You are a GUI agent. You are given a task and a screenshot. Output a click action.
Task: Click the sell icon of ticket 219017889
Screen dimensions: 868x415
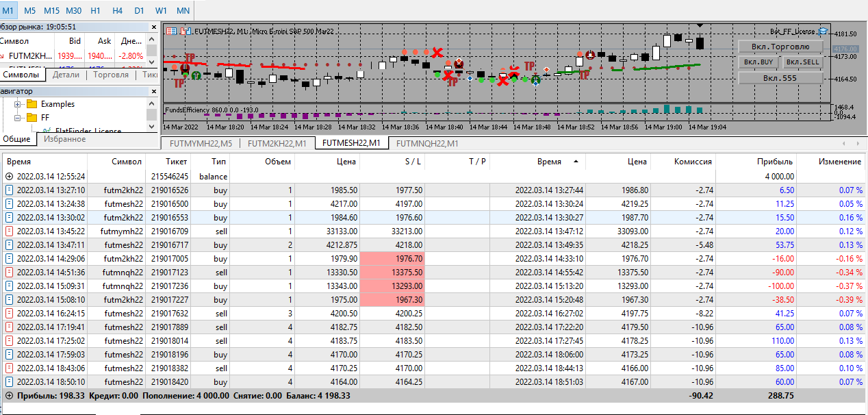point(9,327)
